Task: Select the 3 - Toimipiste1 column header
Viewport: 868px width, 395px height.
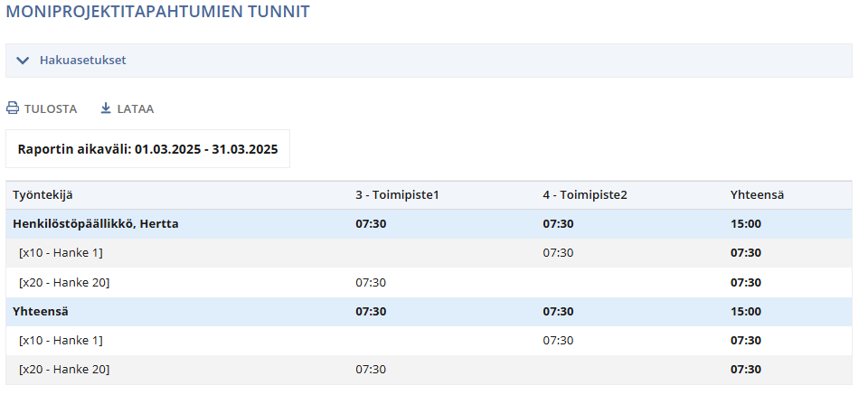Action: tap(397, 194)
